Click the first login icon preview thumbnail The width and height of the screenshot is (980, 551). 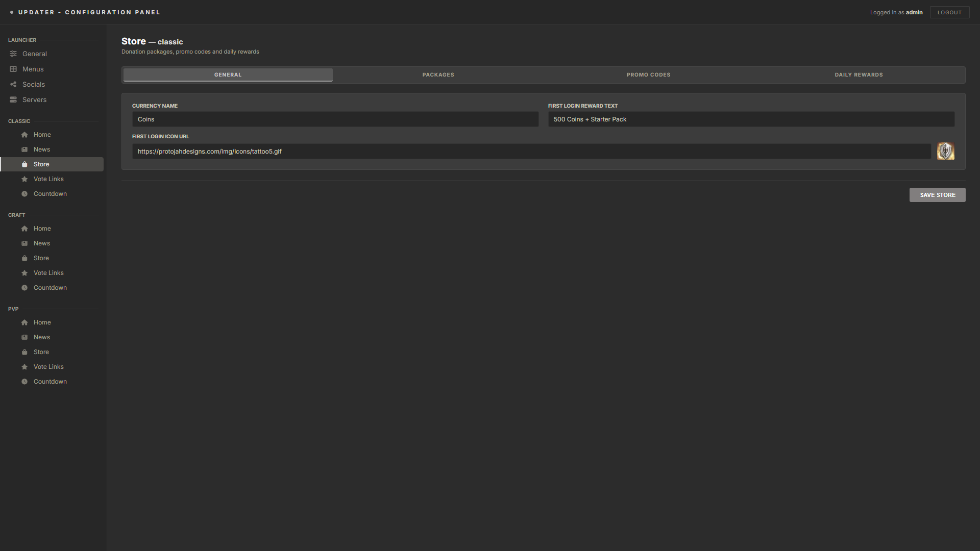(x=945, y=151)
